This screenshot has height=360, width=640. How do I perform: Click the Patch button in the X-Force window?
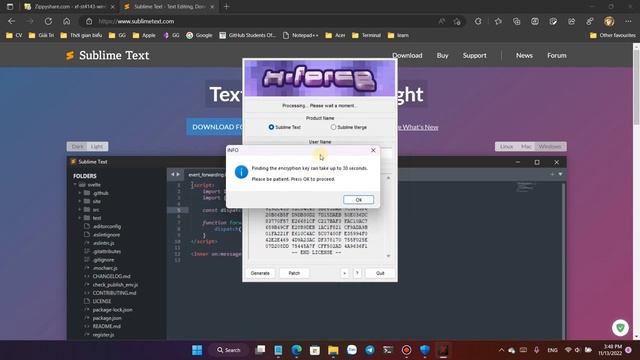(x=294, y=273)
